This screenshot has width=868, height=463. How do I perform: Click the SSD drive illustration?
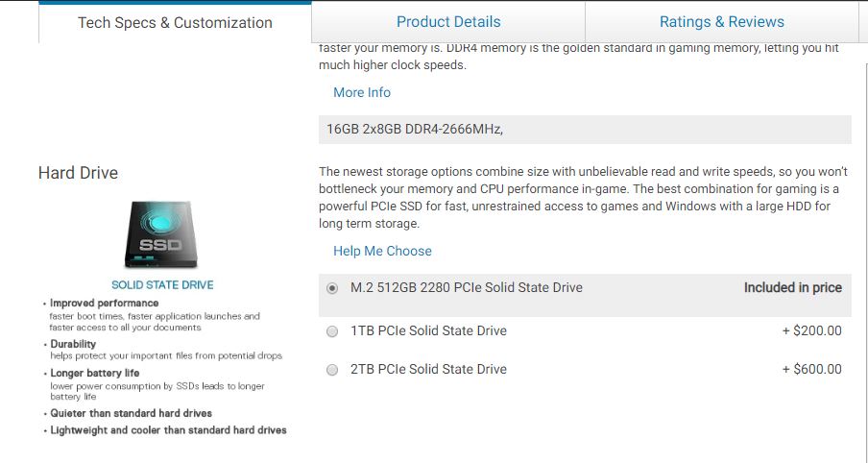click(161, 233)
